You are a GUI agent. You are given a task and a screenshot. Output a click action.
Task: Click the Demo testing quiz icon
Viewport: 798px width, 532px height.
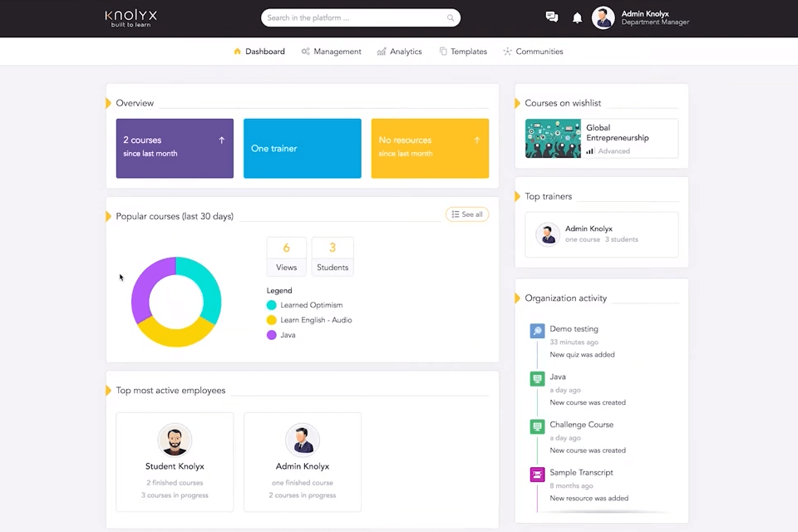point(538,331)
